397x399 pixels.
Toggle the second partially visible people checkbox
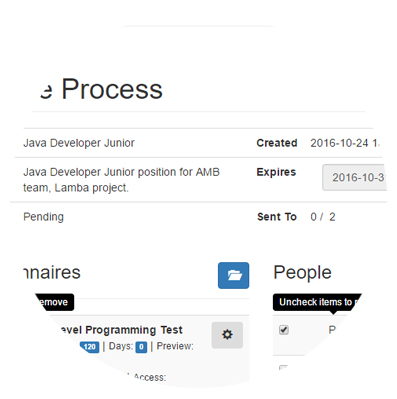tap(283, 368)
